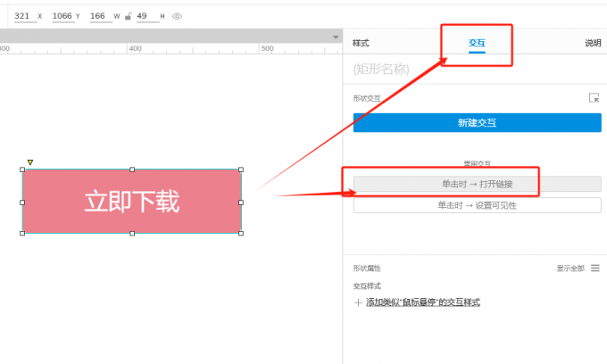The image size is (607, 364).
Task: Click the 常用交互 label
Action: [478, 163]
